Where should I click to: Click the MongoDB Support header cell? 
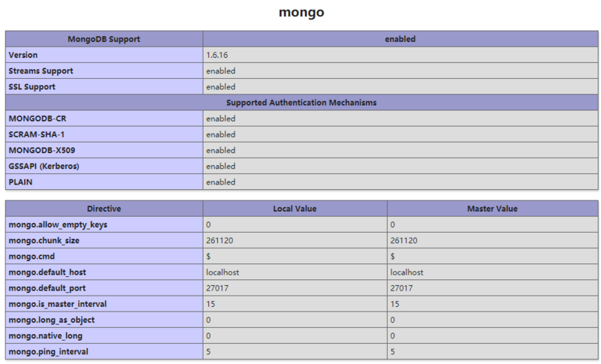[104, 39]
